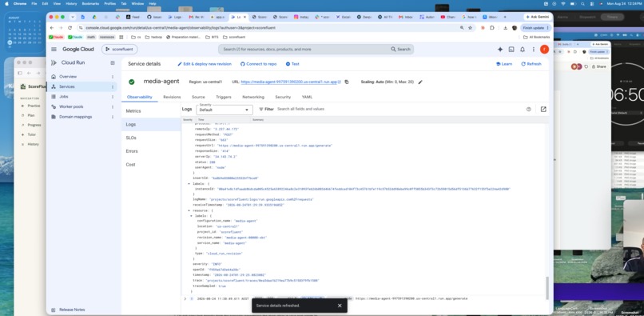
Task: Open the logs help question-mark icon
Action: (x=529, y=109)
